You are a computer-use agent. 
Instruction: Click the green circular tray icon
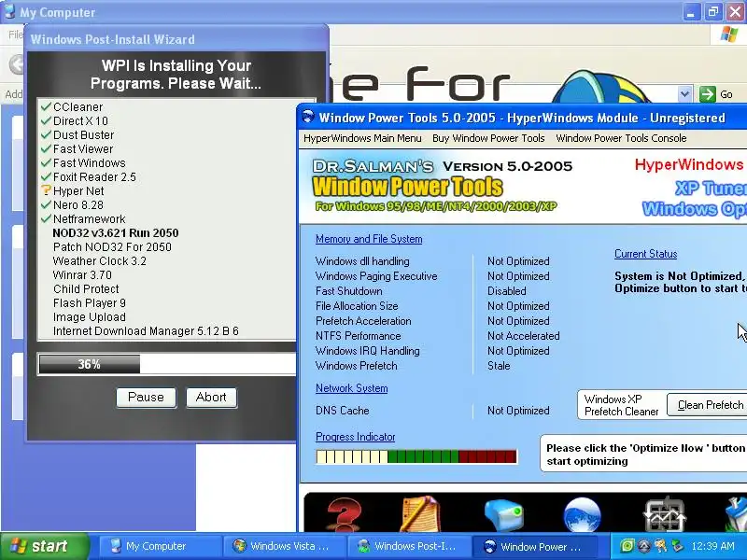pos(627,546)
